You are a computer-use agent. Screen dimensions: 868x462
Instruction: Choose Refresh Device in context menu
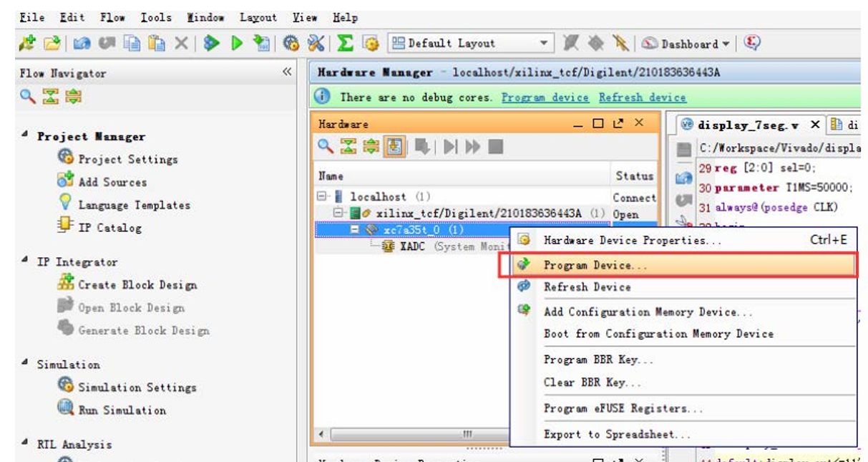pyautogui.click(x=683, y=287)
